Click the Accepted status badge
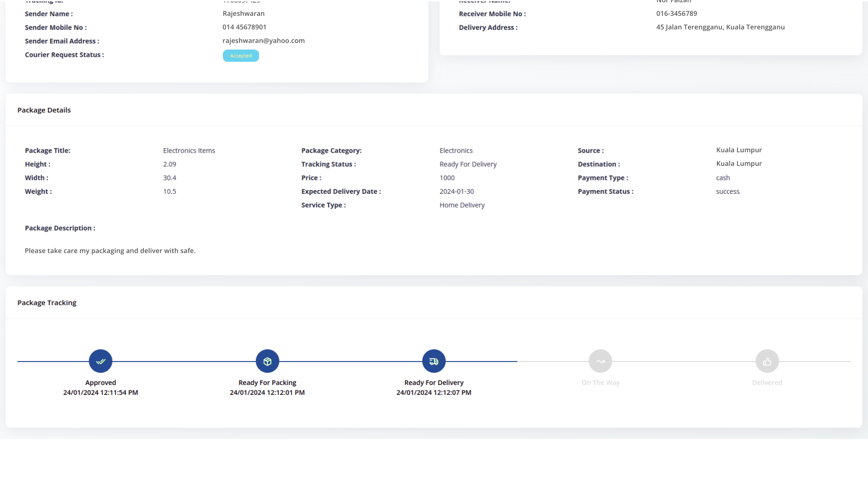The width and height of the screenshot is (868, 488). point(241,56)
